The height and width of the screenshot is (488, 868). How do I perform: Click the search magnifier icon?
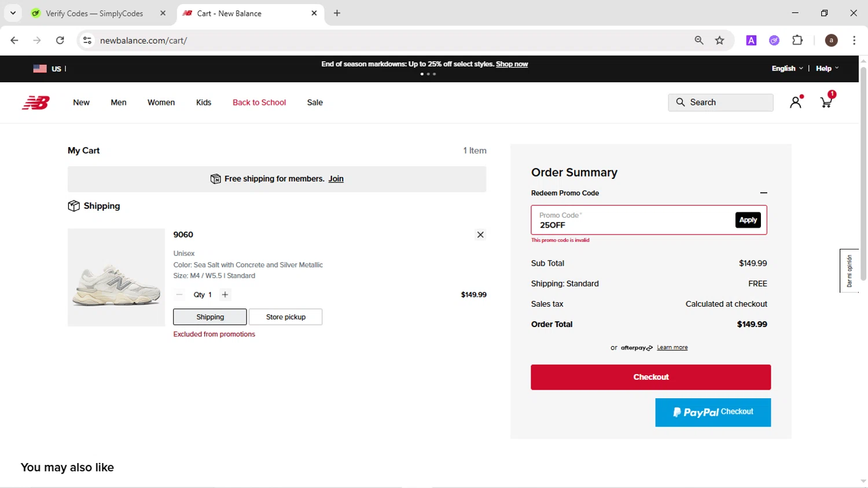pos(681,102)
